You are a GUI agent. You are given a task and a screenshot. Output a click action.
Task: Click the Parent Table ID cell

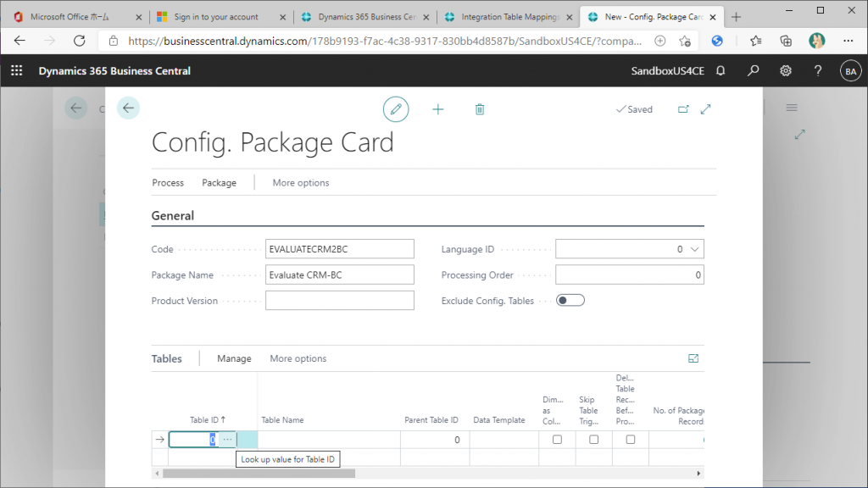point(435,440)
